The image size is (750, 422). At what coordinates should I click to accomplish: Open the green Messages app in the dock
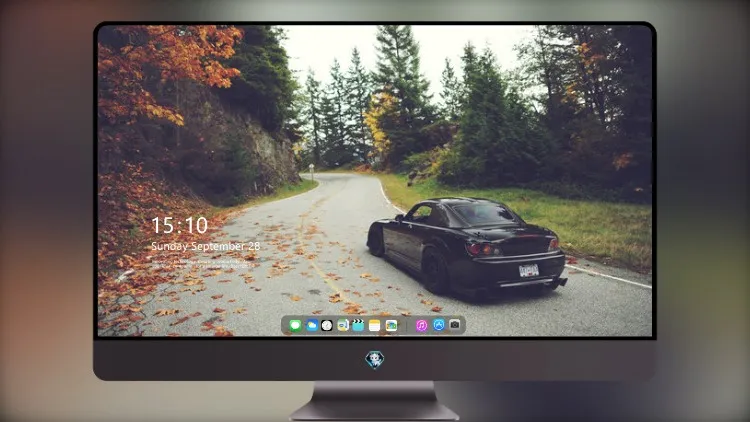tap(295, 325)
